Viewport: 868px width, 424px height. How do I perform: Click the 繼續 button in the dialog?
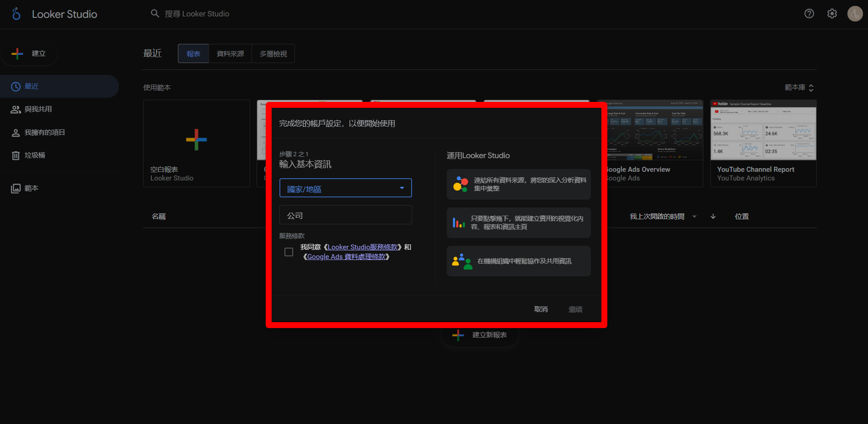pos(575,309)
